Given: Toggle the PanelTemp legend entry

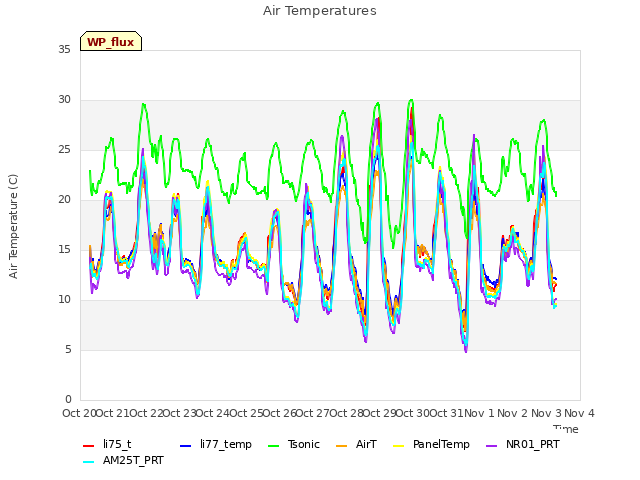Looking at the screenshot, I should (x=431, y=444).
